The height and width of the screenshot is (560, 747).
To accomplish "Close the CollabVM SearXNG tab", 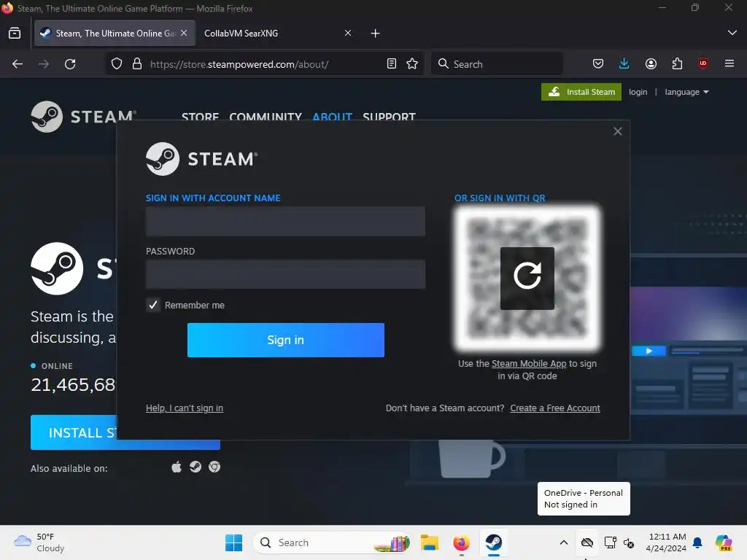I will pos(348,33).
